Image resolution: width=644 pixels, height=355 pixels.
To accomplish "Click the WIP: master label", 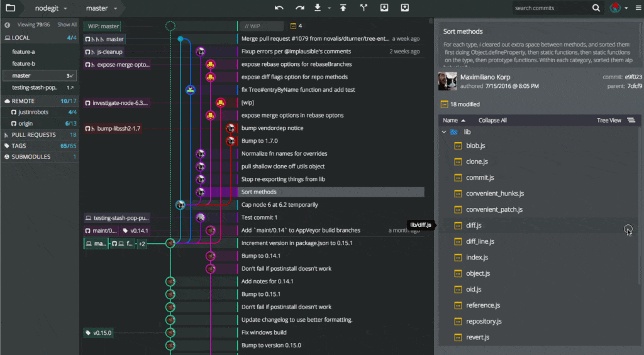I will 103,26.
